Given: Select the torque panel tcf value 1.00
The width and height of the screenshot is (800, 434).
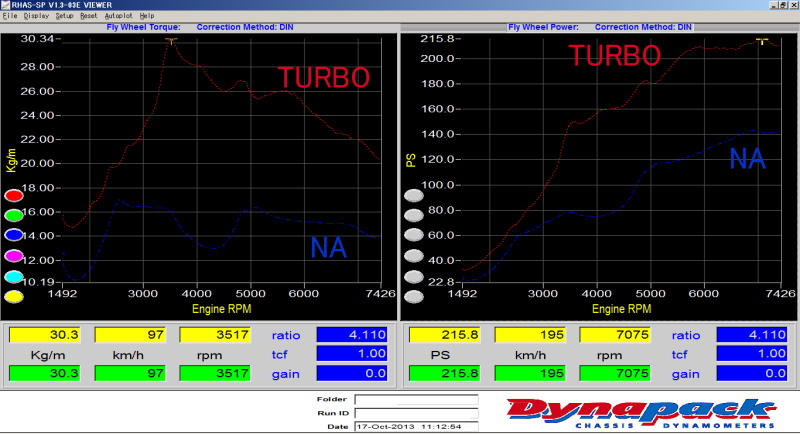Looking at the screenshot, I should pyautogui.click(x=352, y=353).
